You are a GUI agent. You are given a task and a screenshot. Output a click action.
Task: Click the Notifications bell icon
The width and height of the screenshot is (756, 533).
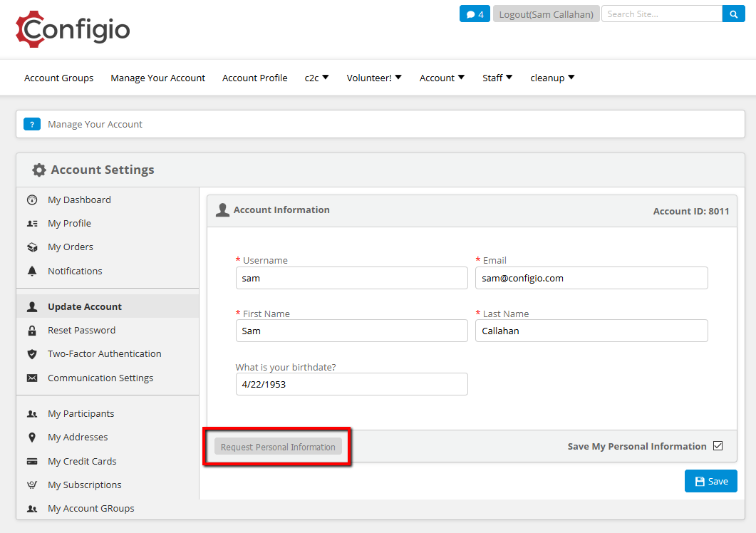pos(32,271)
